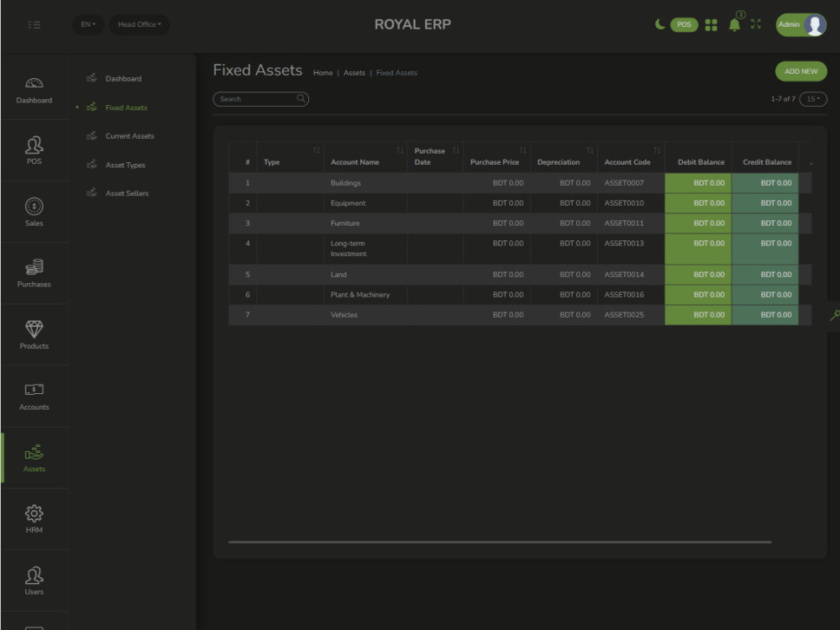Sort table by Purchase Date column

click(435, 156)
